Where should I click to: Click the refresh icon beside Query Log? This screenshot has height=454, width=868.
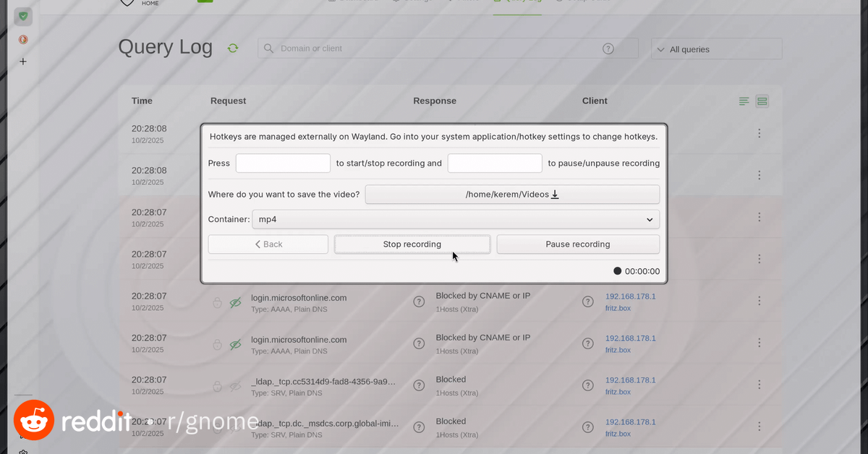tap(233, 48)
